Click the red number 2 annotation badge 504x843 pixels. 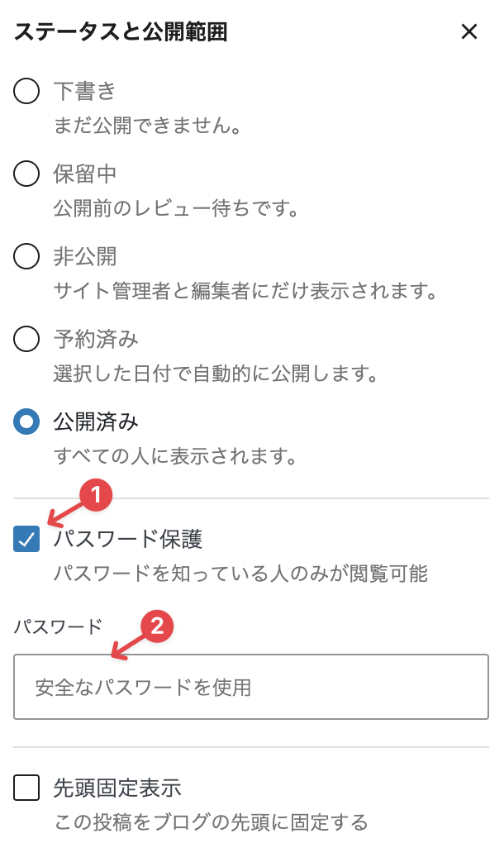pos(157,626)
